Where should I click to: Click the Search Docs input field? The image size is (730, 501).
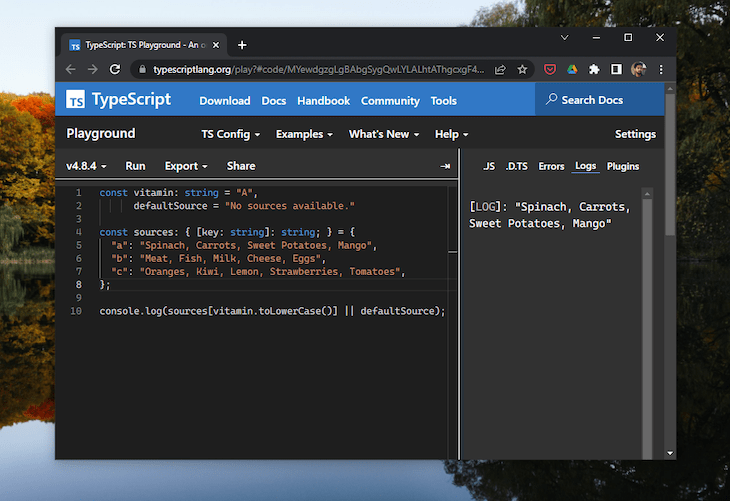pos(600,100)
